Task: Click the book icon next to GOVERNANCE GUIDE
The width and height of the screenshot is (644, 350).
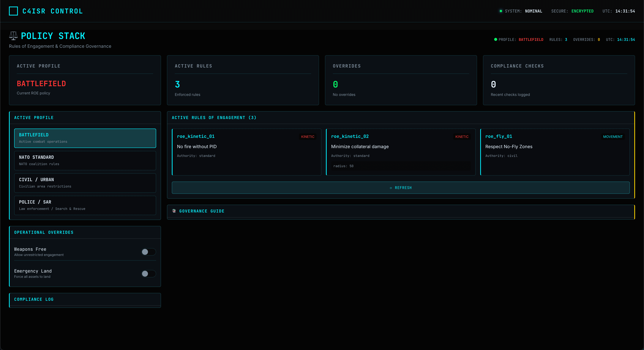Action: 174,211
